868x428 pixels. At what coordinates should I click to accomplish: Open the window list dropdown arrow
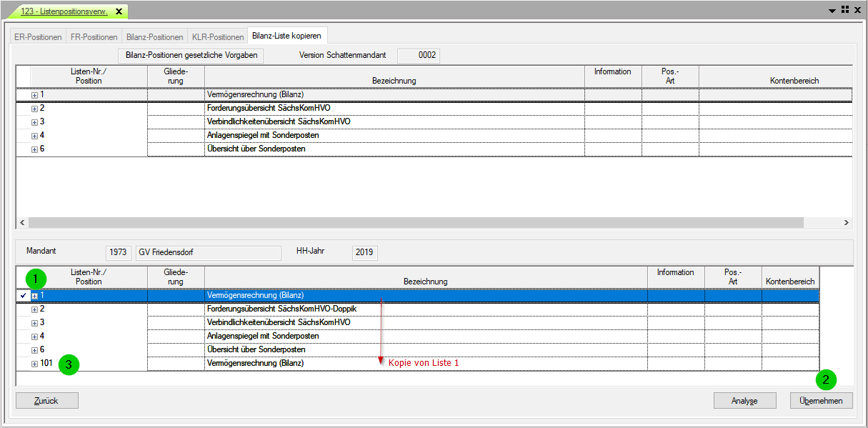(832, 11)
